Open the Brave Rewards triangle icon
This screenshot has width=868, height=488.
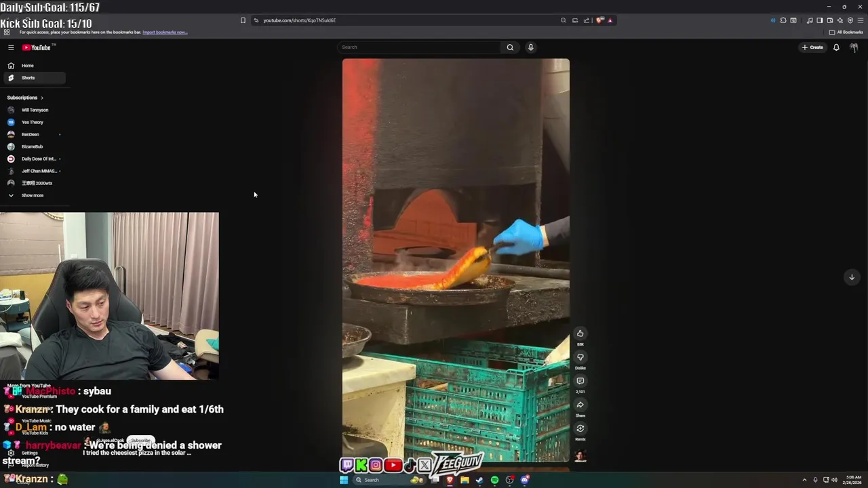pos(610,20)
